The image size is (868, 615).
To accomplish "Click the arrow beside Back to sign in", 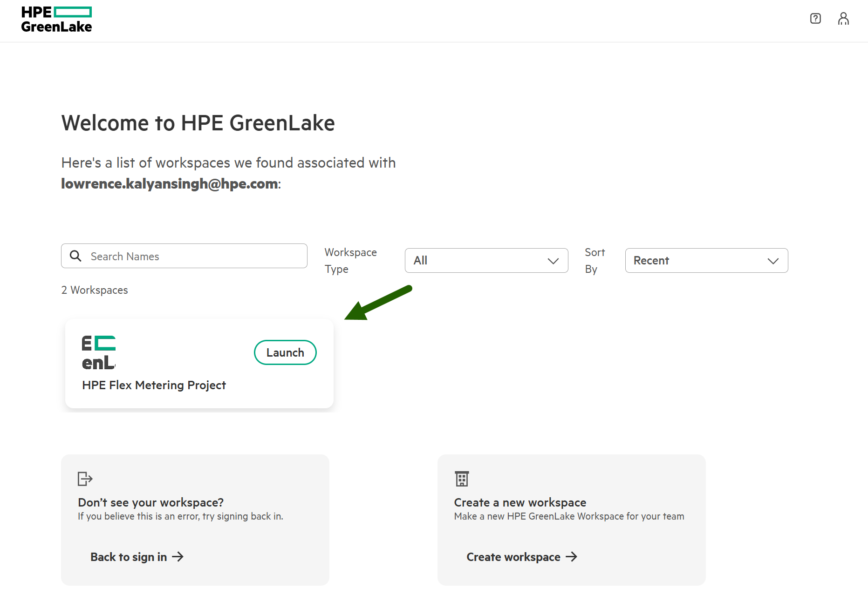I will [178, 557].
